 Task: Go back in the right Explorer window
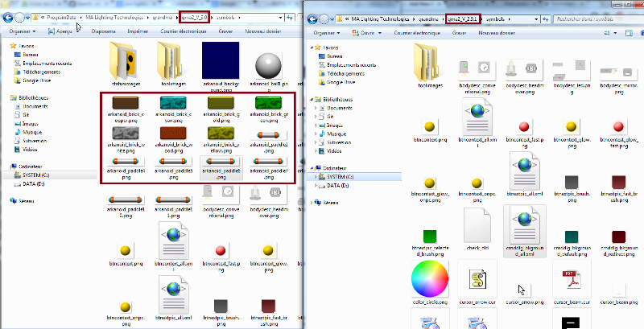(x=312, y=19)
